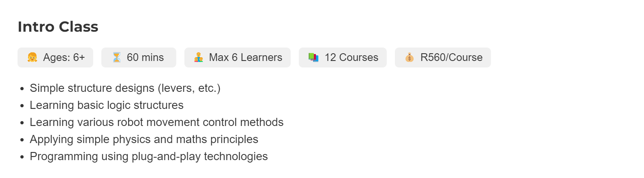
Task: Click the stacked books icon
Action: click(313, 57)
